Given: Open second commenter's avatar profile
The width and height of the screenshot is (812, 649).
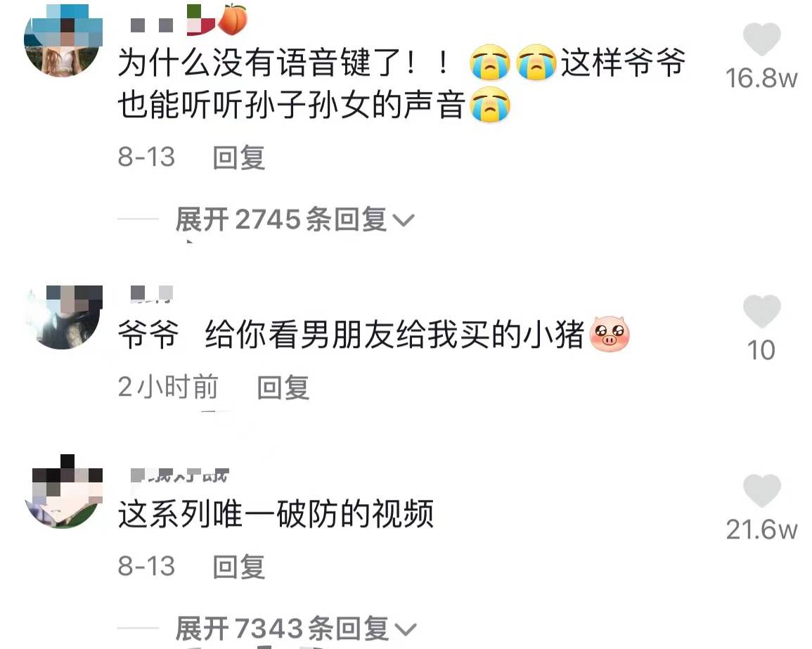Looking at the screenshot, I should coord(63,317).
